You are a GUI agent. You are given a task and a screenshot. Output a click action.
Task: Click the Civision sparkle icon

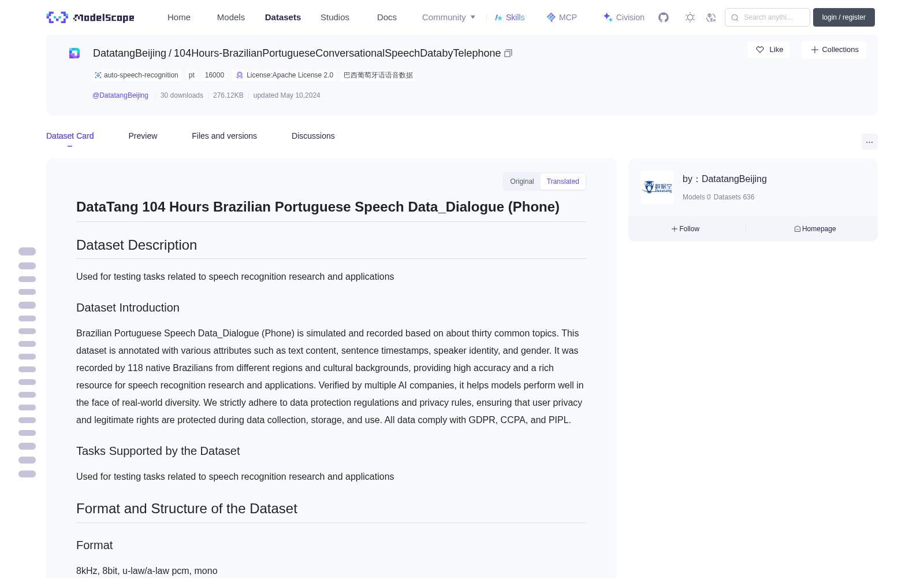[608, 17]
